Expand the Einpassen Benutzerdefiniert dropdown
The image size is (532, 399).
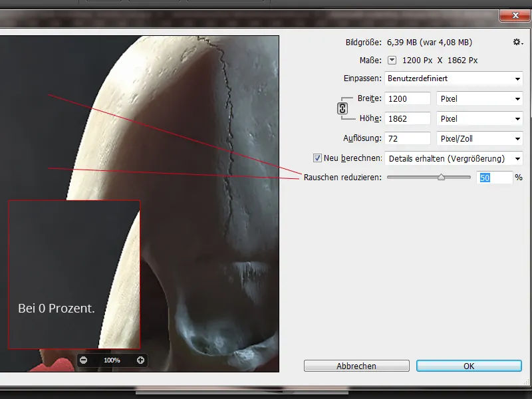pyautogui.click(x=454, y=78)
